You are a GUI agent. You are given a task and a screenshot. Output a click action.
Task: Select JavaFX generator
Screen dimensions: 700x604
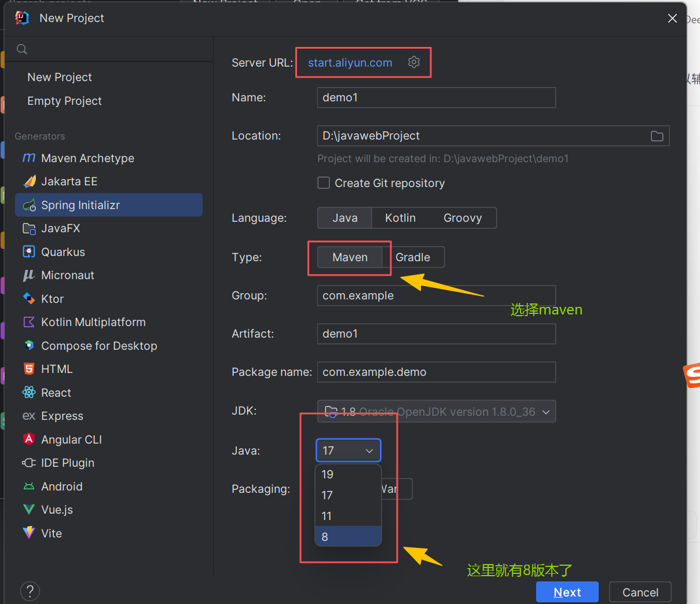point(109,228)
